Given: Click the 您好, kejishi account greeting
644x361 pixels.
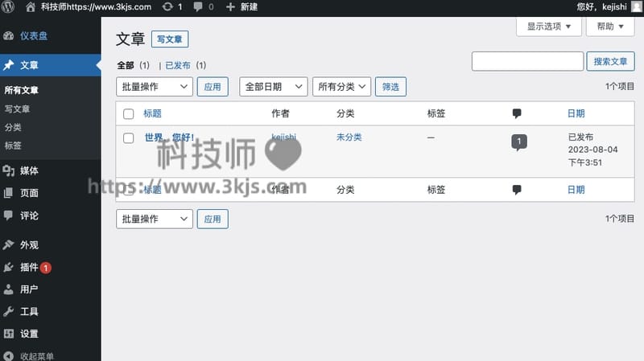Looking at the screenshot, I should click(x=601, y=7).
